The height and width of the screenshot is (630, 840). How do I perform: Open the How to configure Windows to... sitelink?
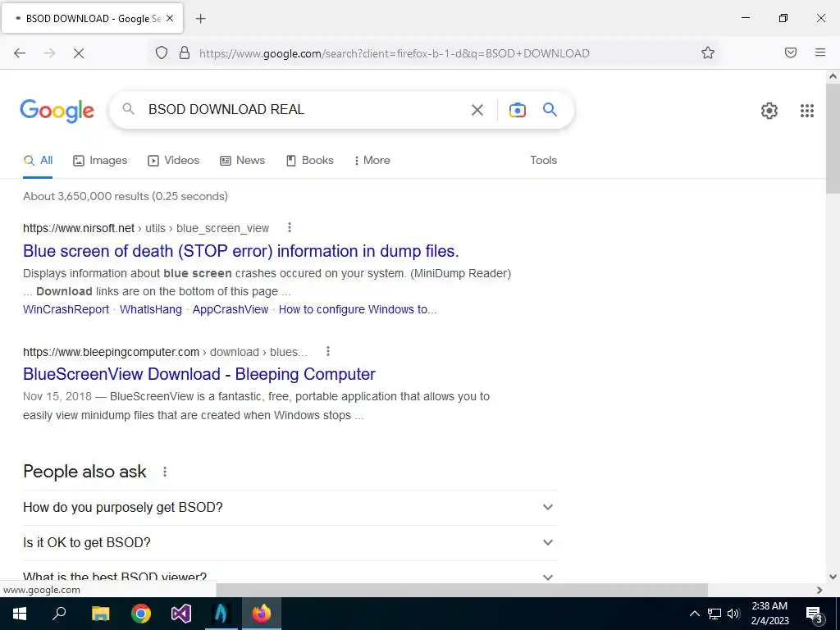coord(358,309)
